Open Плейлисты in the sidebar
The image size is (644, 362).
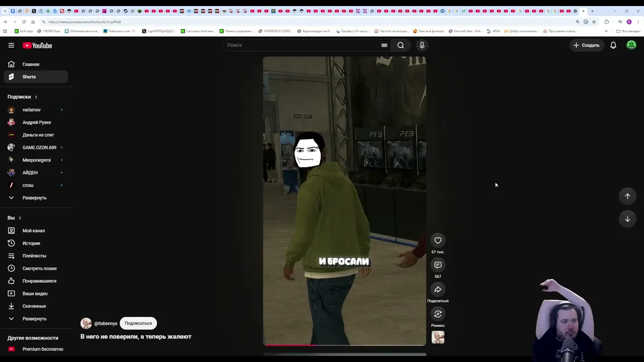pos(36,256)
